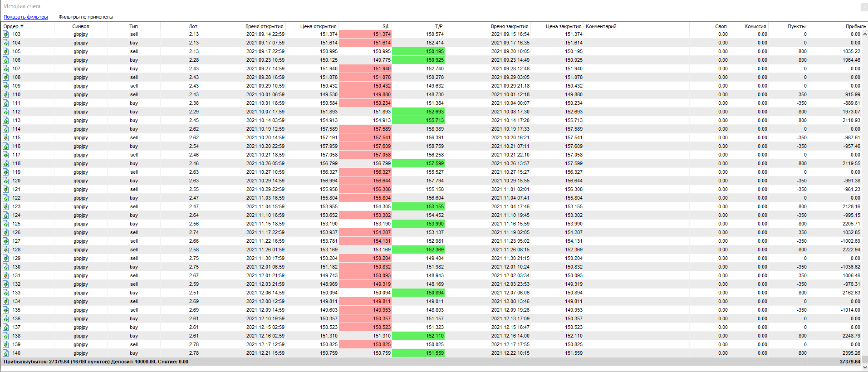868x372 pixels.
Task: Sort by the Лот column header
Action: (193, 26)
